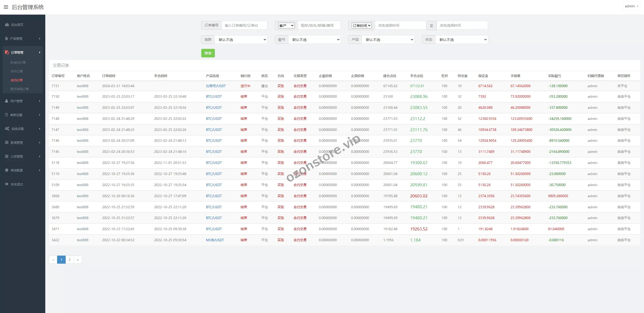Click the file icon for 参数设置
The image size is (644, 313).
(x=7, y=115)
